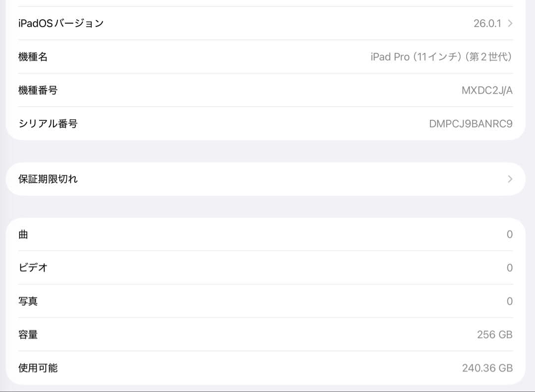Tap the 240.36 GB available value
535x392 pixels.
tap(488, 368)
